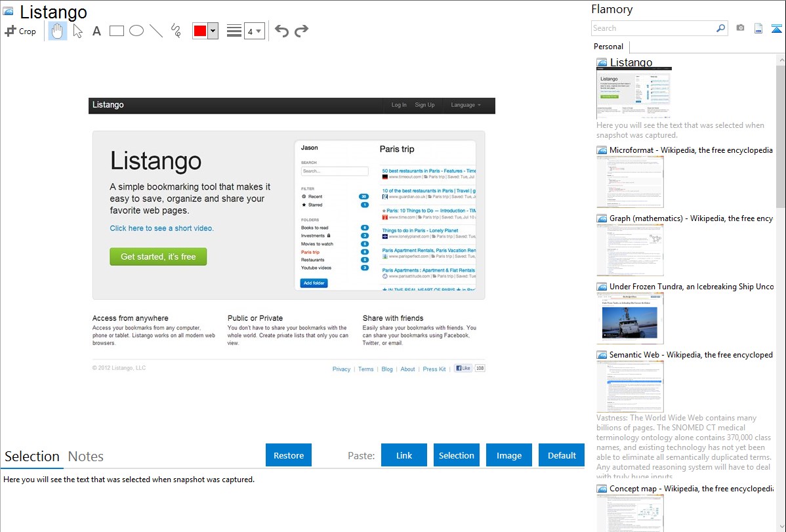
Task: Paste as Link
Action: coord(404,455)
